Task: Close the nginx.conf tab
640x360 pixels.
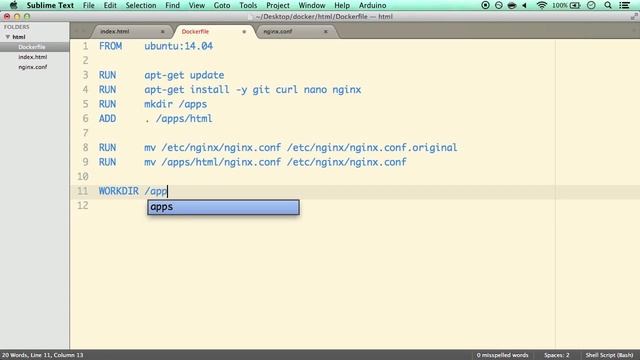Action: [326, 31]
